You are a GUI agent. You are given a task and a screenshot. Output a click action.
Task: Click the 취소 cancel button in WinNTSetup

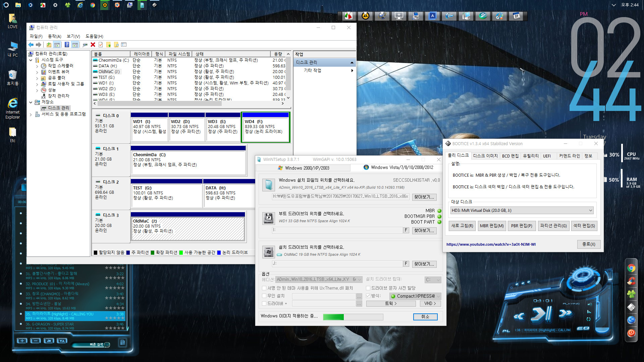point(425,316)
